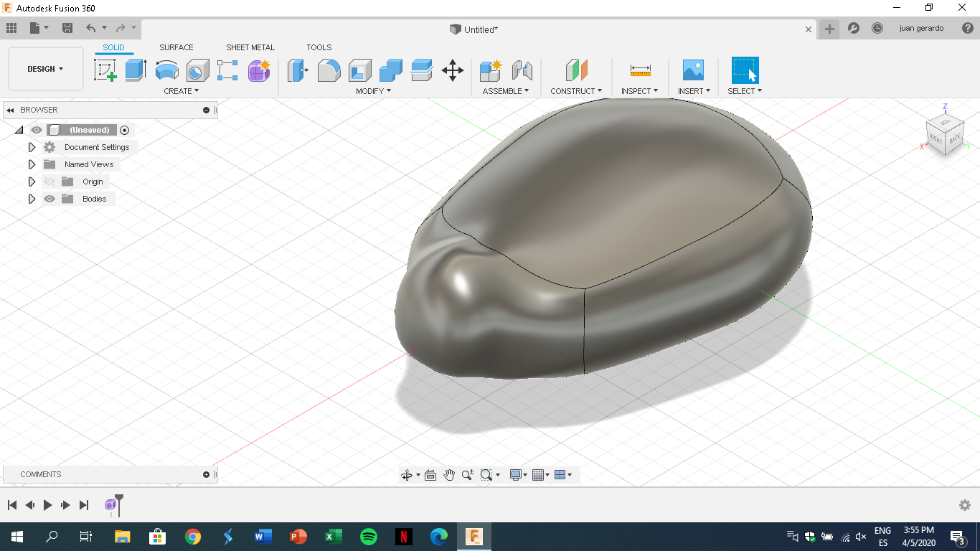Open the SHEET METAL tab

click(x=250, y=47)
